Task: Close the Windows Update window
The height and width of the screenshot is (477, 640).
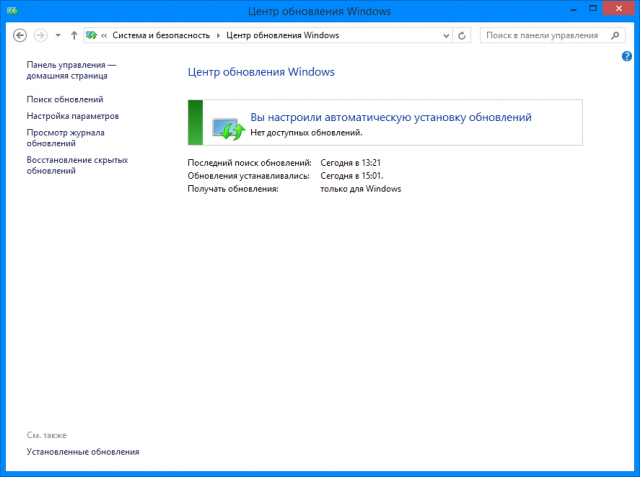Action: tap(619, 8)
